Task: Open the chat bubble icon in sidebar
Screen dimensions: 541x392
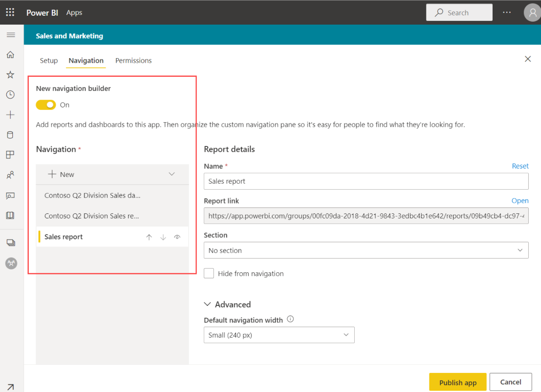Action: tap(11, 196)
